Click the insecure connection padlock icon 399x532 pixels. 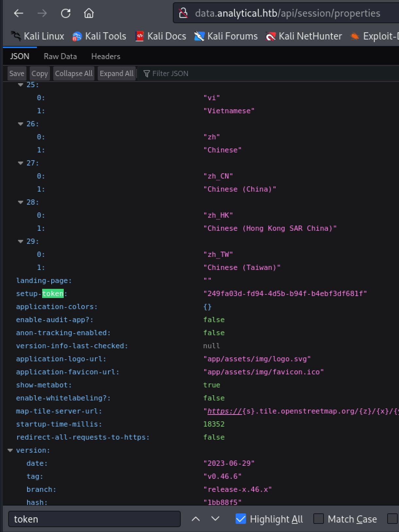tap(183, 13)
